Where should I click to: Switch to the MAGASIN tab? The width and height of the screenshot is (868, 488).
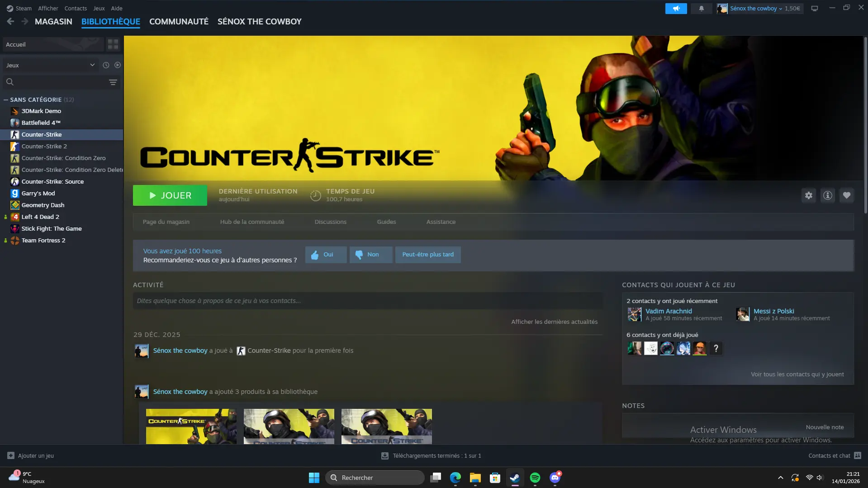53,21
